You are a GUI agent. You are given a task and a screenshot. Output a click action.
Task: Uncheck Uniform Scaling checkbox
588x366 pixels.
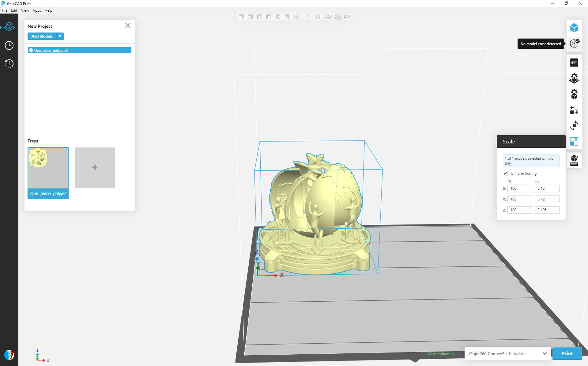505,173
